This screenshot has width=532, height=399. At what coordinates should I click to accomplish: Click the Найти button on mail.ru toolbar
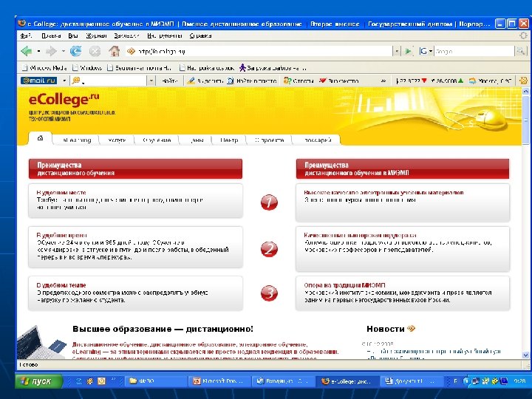click(x=170, y=81)
